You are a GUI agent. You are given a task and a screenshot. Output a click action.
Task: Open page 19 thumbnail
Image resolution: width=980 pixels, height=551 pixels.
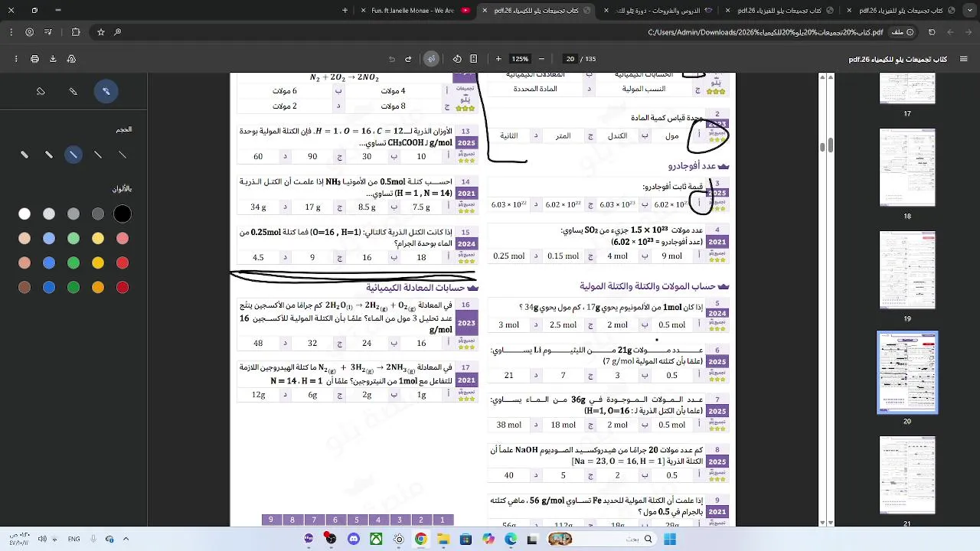[x=907, y=270]
